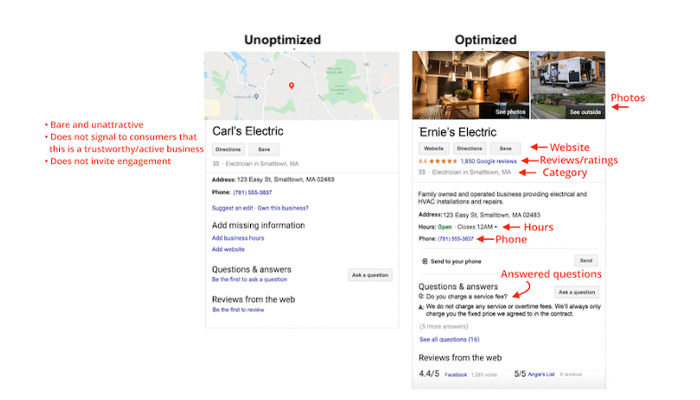Click the Add website link
The width and height of the screenshot is (700, 400).
(227, 249)
